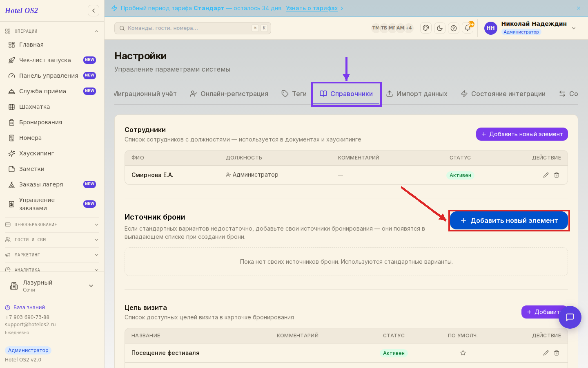The width and height of the screenshot is (588, 368).
Task: Click the Смирнова Е.А. name cell
Action: pyautogui.click(x=152, y=175)
